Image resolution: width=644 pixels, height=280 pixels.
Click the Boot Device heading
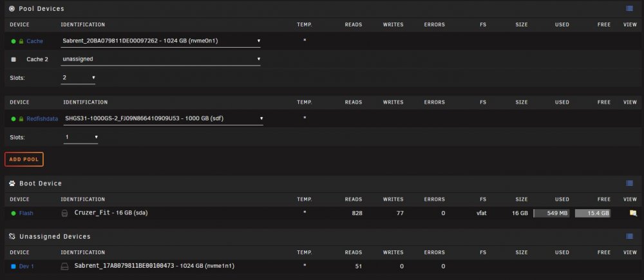[x=41, y=183]
